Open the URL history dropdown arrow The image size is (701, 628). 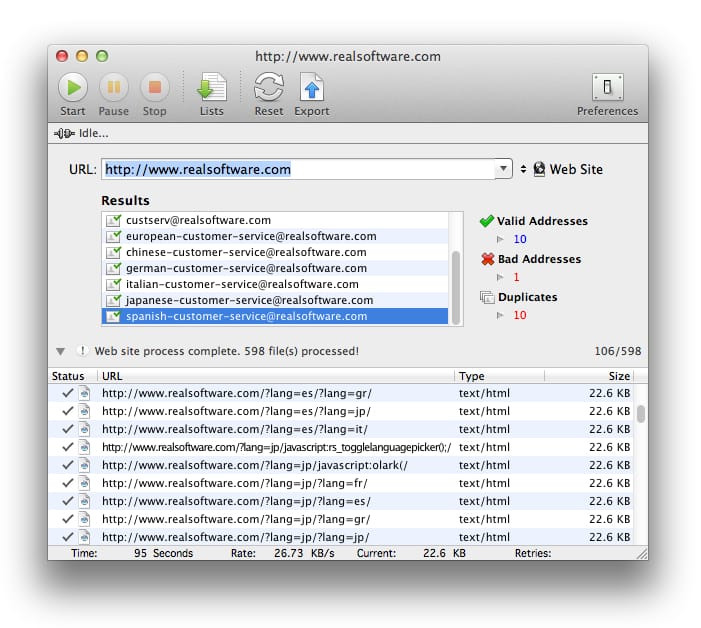[x=504, y=169]
